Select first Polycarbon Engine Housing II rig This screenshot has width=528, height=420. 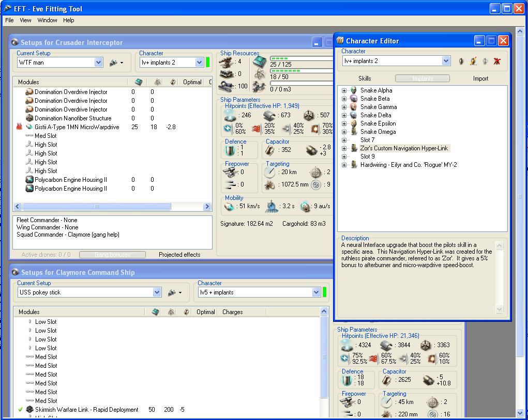71,180
